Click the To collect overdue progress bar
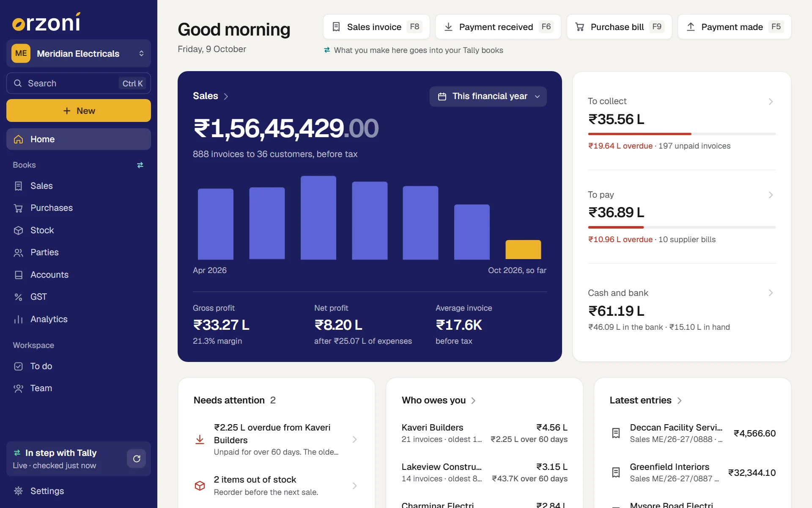 click(682, 134)
